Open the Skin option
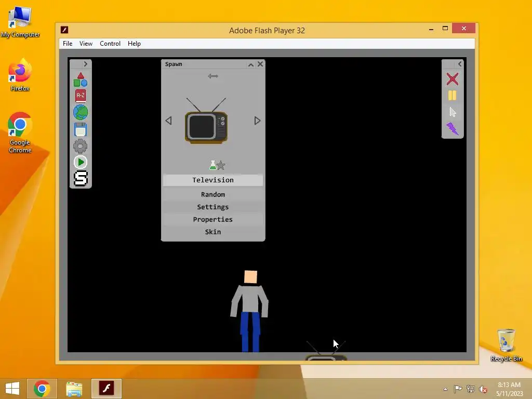Image resolution: width=532 pixels, height=399 pixels. [212, 232]
